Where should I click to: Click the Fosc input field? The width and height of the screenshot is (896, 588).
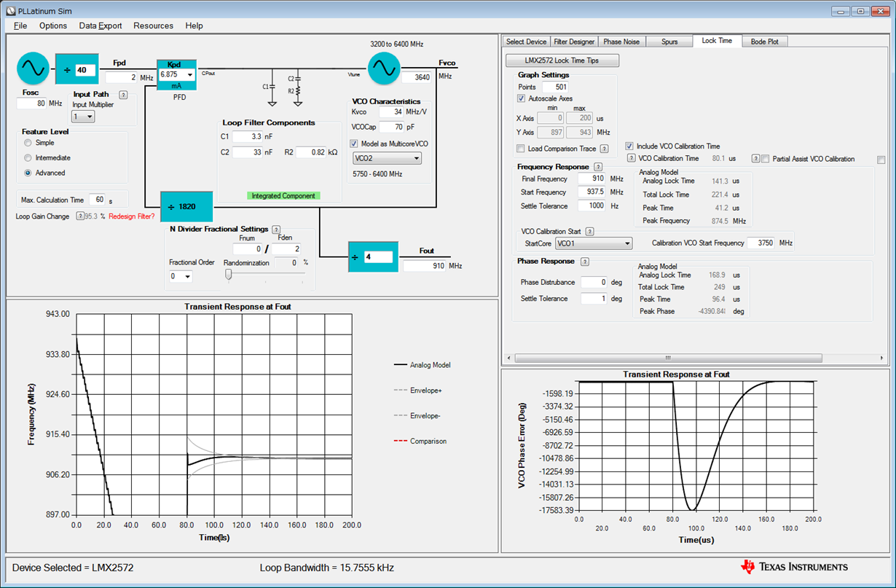tap(32, 103)
